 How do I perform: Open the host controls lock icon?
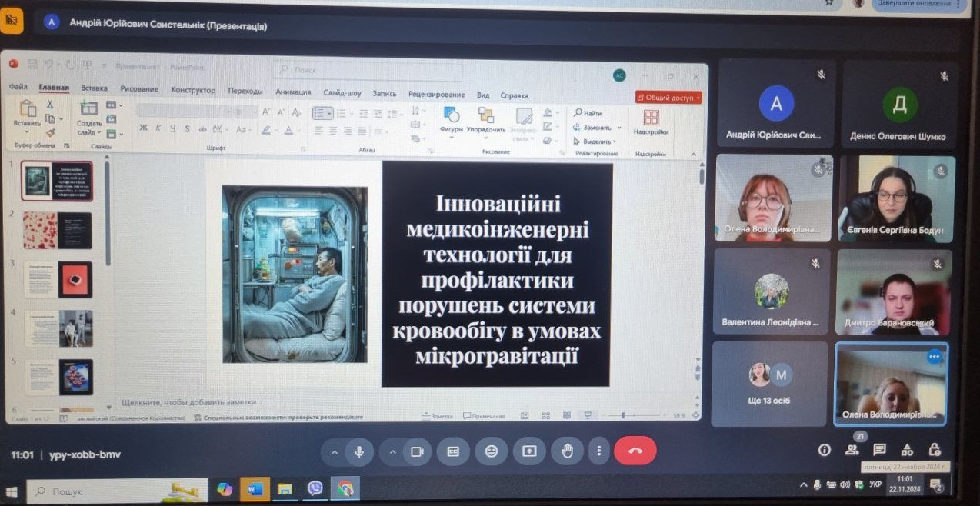pyautogui.click(x=935, y=450)
